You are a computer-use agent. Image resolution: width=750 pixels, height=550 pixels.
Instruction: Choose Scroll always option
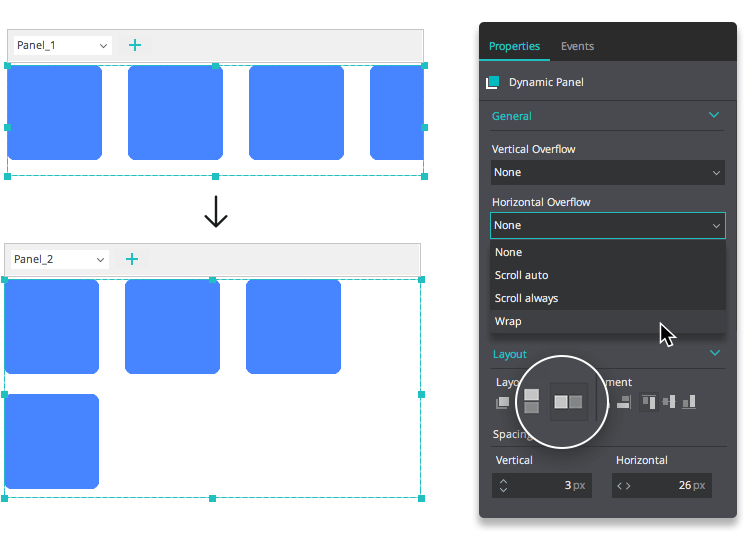click(607, 298)
